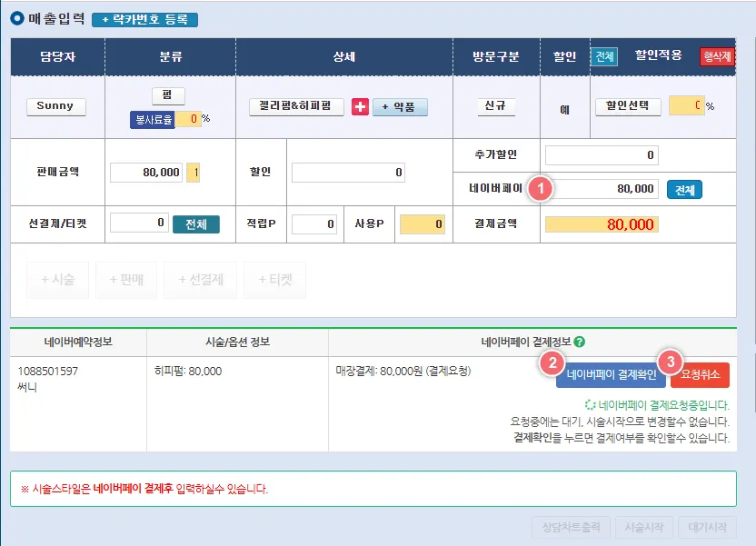This screenshot has width=756, height=546.
Task: Edit the 판매금액 80,000 field
Action: tap(146, 173)
